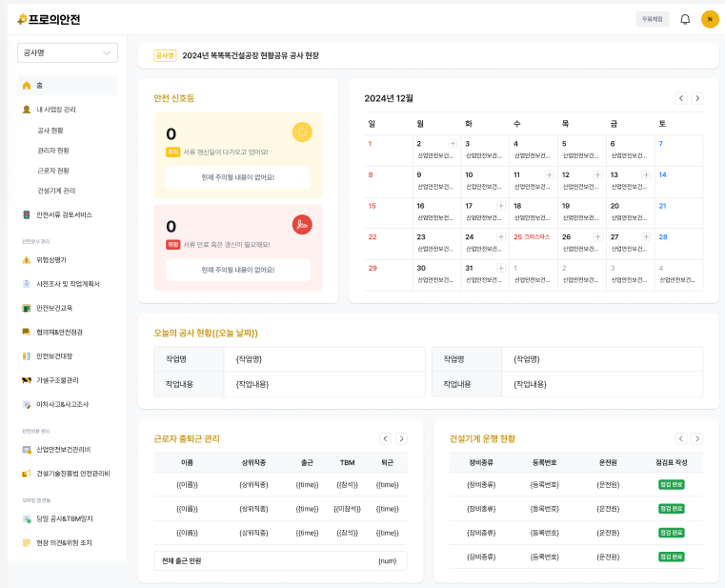Click first 점검 완료 badge in equipment table

(671, 484)
